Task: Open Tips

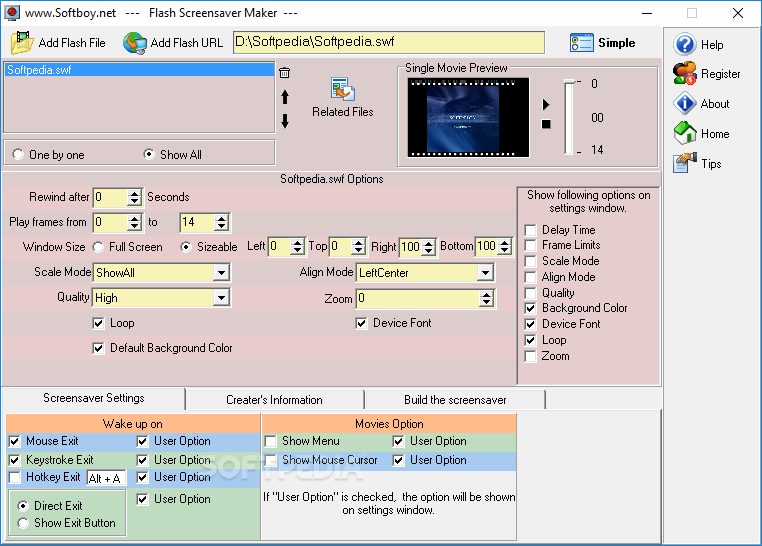Action: click(x=697, y=164)
